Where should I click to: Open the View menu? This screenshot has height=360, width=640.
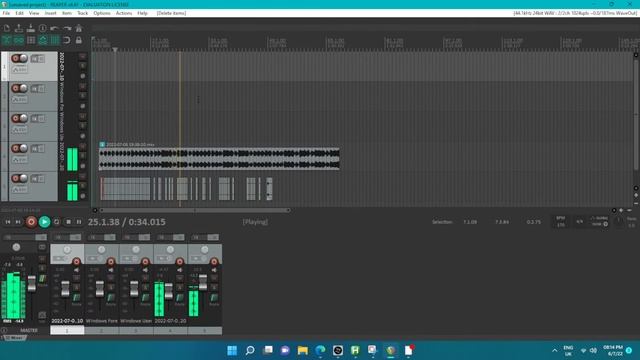point(34,13)
